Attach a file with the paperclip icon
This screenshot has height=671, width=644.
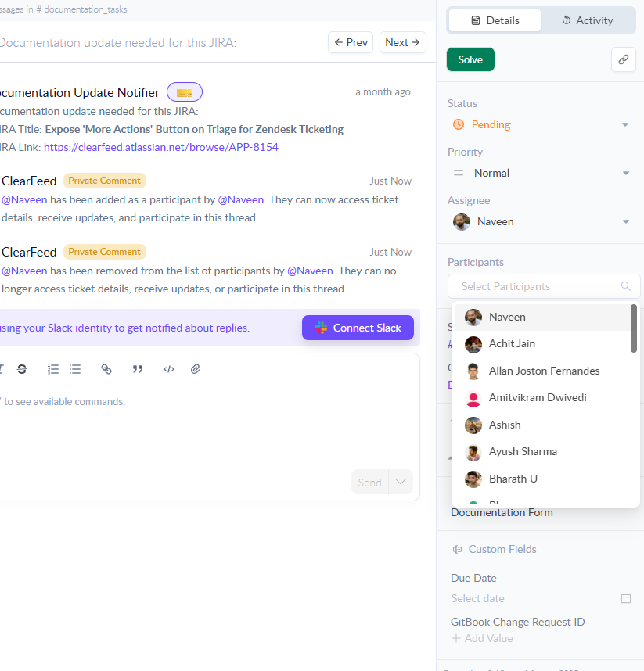tap(196, 369)
